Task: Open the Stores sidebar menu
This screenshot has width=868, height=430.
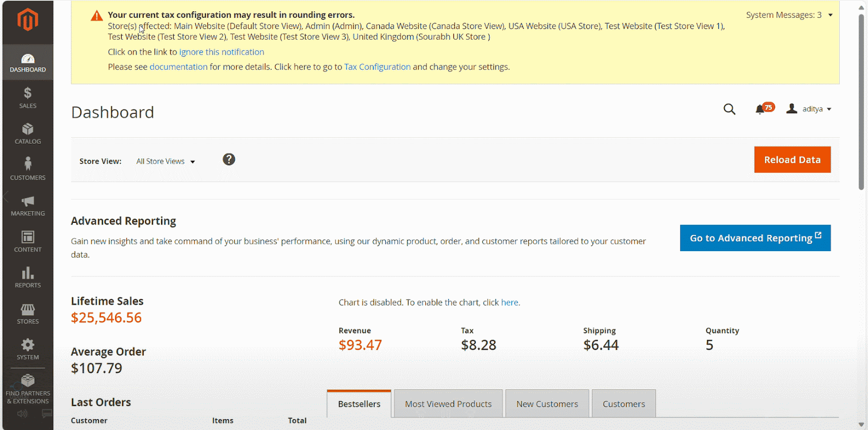Action: point(28,313)
